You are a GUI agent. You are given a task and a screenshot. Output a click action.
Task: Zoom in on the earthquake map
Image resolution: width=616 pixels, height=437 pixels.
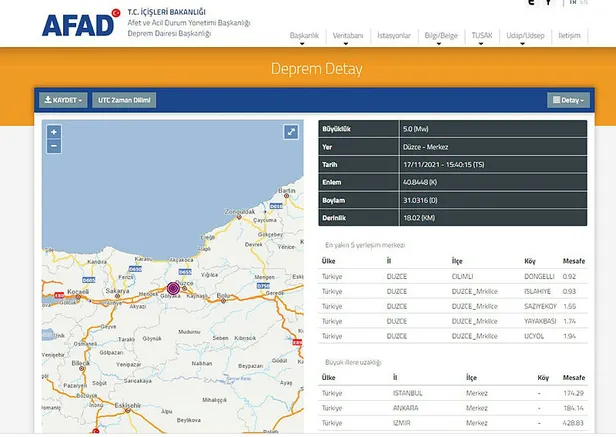point(54,132)
